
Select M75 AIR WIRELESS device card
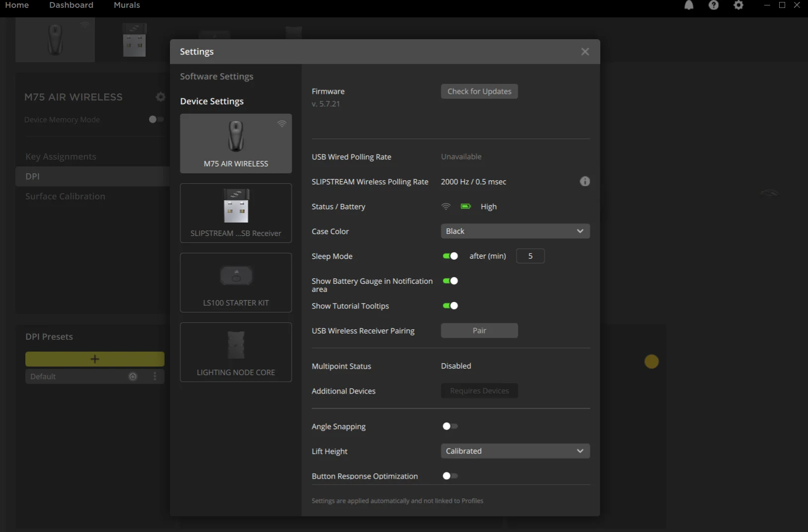pyautogui.click(x=236, y=144)
